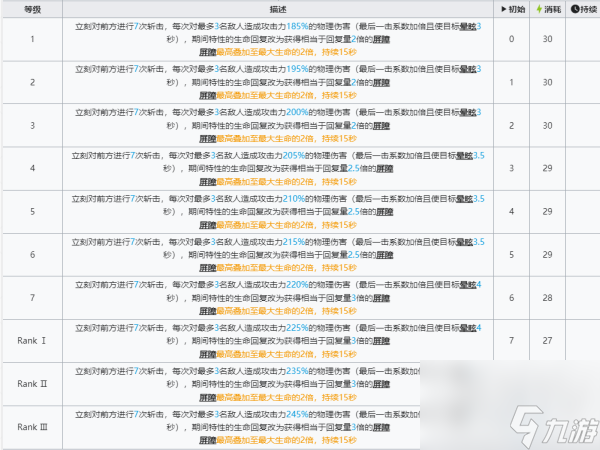600x450 pixels.
Task: Click the 消耗 header label
Action: tap(553, 9)
